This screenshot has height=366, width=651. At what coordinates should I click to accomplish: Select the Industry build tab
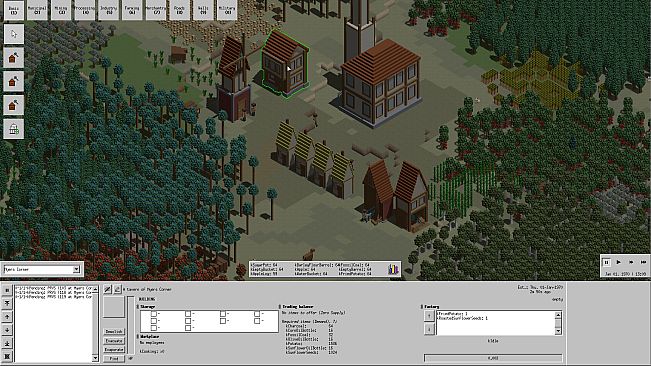click(x=109, y=10)
